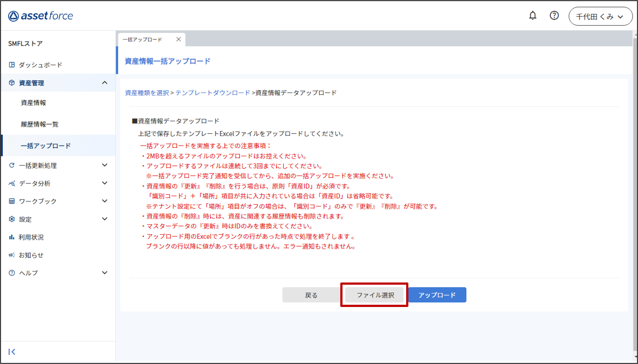Click the asset force logo

point(40,16)
